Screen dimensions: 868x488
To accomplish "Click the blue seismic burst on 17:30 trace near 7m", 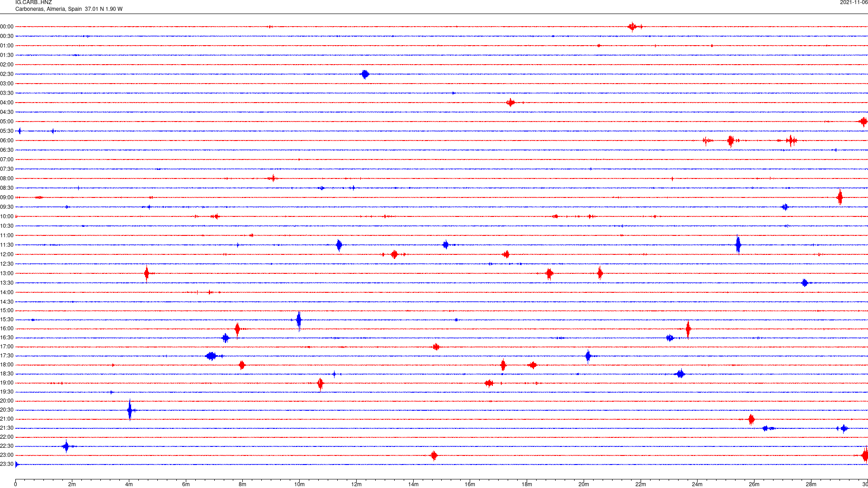I will [x=211, y=356].
